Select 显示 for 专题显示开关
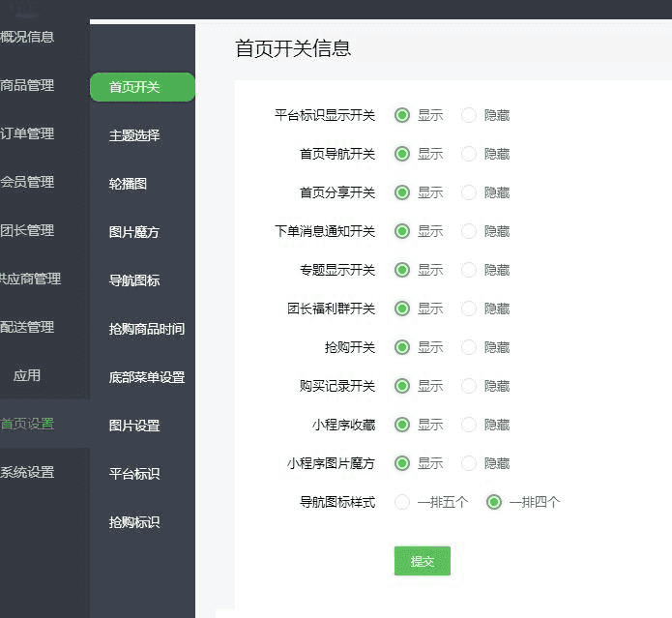The image size is (672, 618). [x=402, y=270]
